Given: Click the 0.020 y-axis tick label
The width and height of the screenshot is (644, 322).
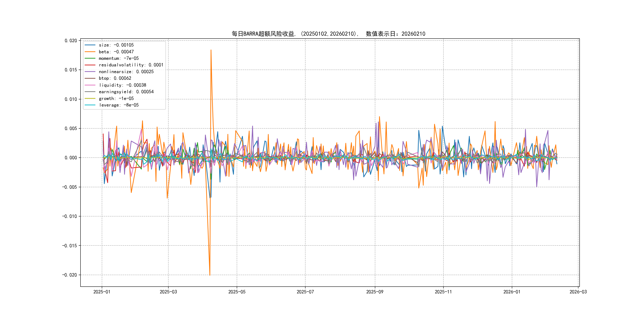Looking at the screenshot, I should click(71, 41).
